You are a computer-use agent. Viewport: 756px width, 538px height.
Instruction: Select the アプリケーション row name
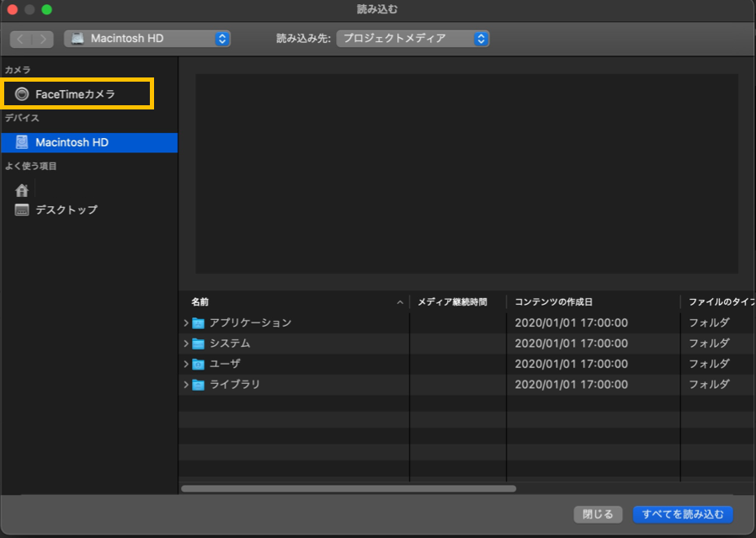pyautogui.click(x=250, y=322)
